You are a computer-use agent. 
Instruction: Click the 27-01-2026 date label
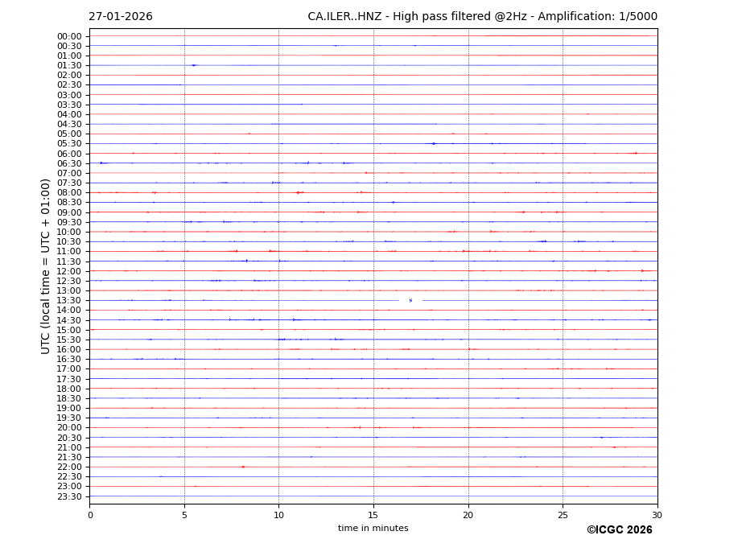pos(120,17)
